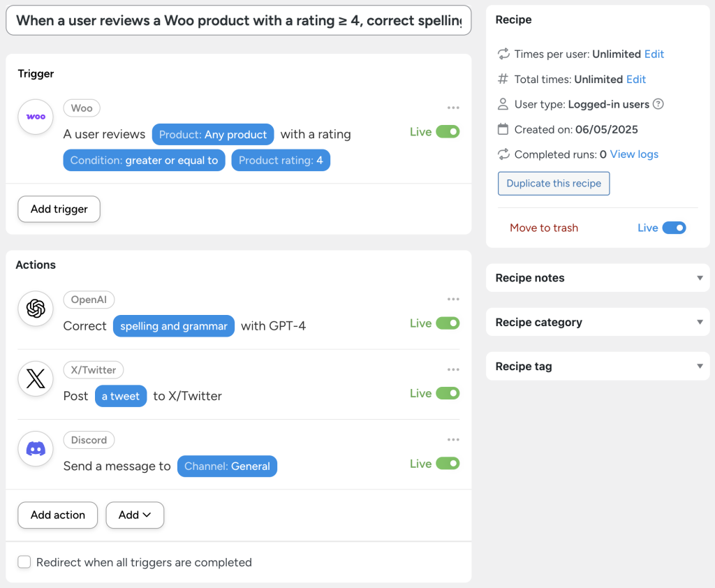Select the OpenAI action icon
This screenshot has width=715, height=588.
click(35, 308)
